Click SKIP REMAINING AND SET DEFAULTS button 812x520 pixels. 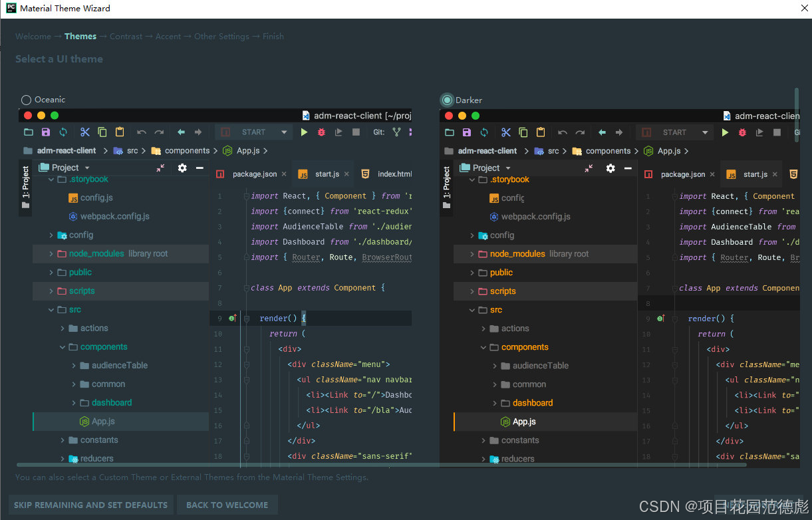[90, 505]
